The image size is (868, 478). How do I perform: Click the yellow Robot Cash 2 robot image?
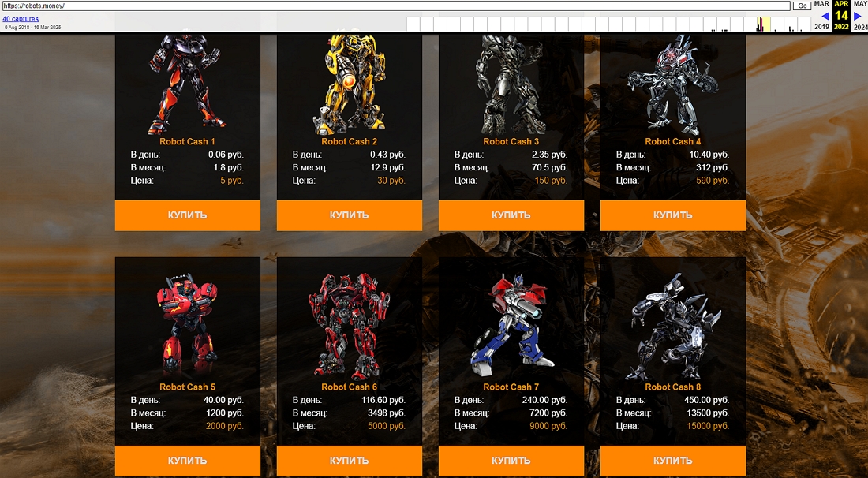(350, 84)
